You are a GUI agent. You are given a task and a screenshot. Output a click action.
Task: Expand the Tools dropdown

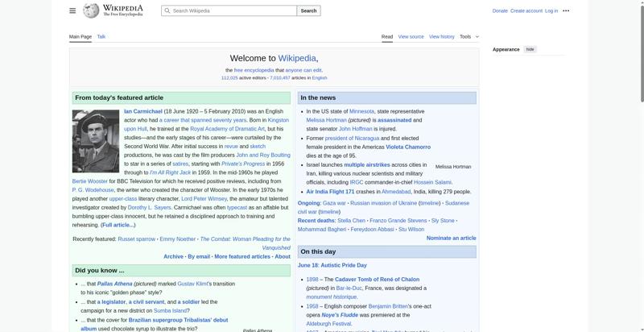tap(469, 36)
